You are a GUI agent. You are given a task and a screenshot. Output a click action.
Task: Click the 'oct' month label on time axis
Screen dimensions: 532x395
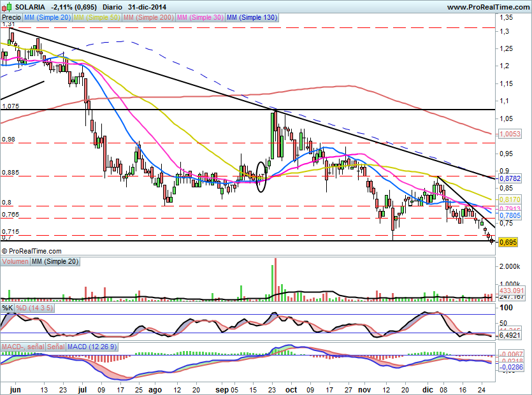(291, 387)
